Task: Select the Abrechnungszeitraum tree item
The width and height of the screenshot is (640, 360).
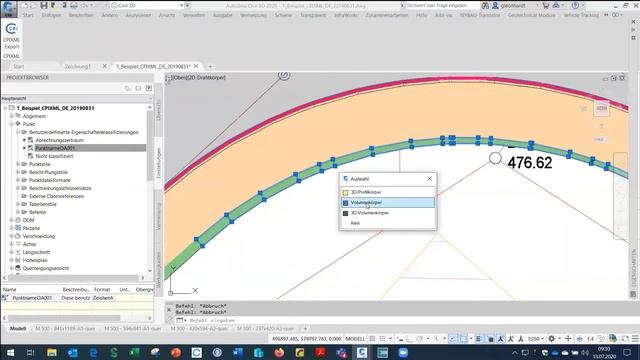Action: pyautogui.click(x=59, y=140)
